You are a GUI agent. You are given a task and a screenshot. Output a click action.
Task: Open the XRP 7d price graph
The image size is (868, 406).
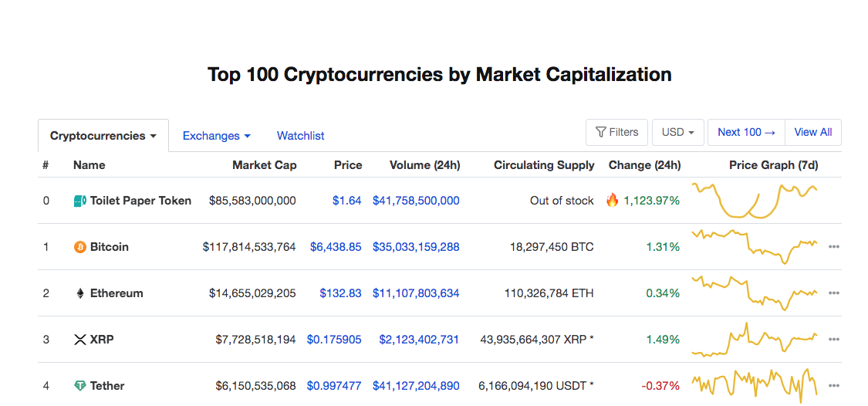[x=755, y=340]
